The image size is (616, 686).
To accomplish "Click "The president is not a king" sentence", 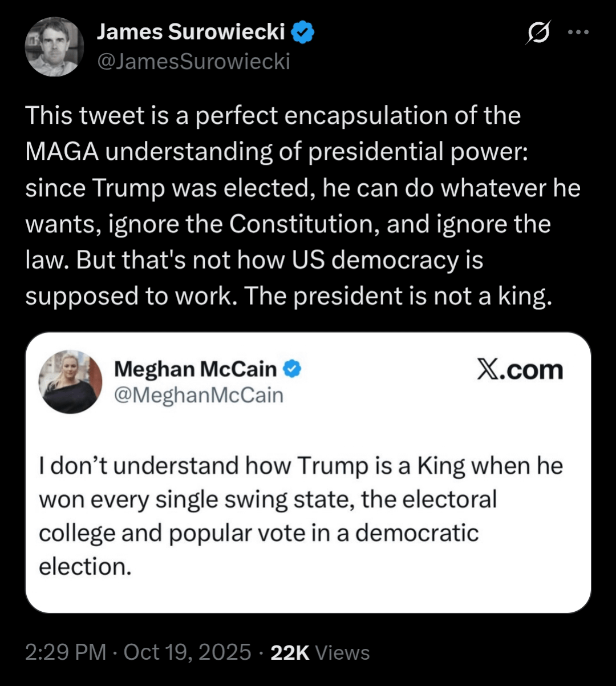I will tap(422, 296).
